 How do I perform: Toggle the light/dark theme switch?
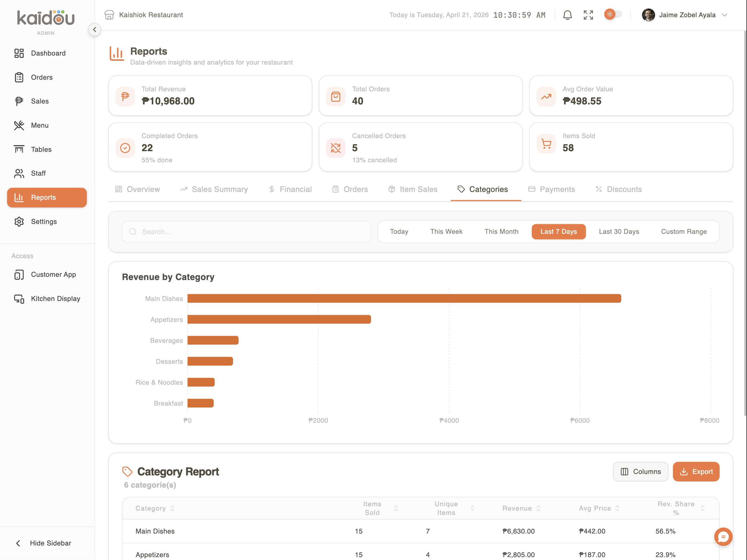(613, 14)
